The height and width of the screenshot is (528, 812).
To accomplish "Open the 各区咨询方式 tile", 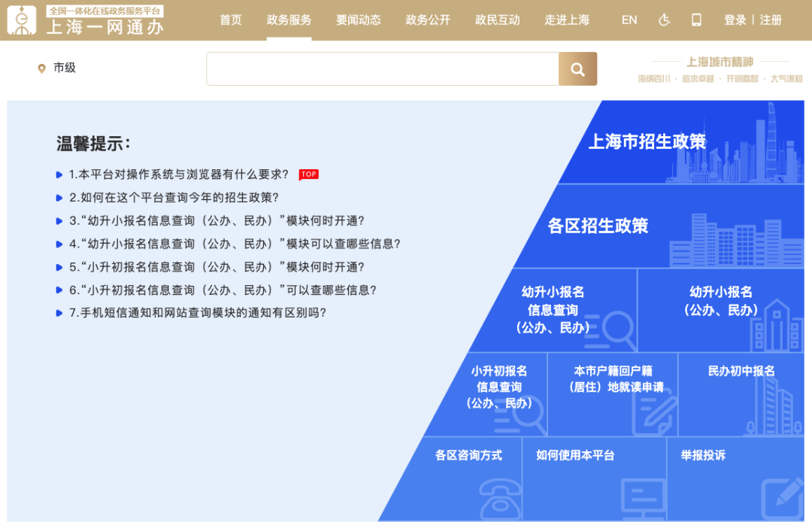I will click(452, 479).
